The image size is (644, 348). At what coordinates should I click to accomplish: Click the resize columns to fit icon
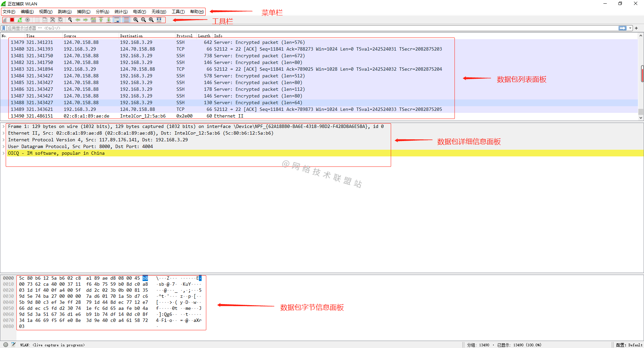click(159, 20)
